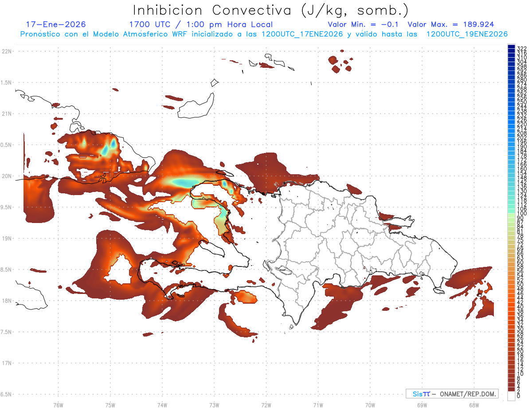Click the 71W longitude label
The height and width of the screenshot is (411, 532).
point(318,404)
